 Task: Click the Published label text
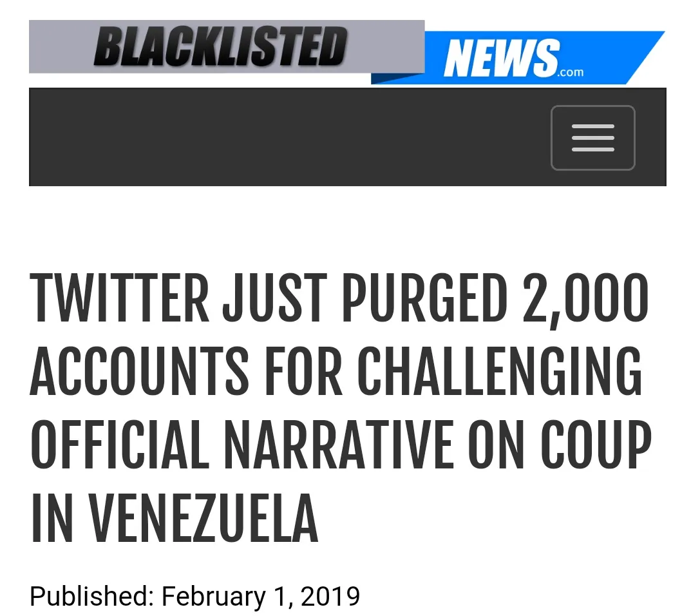pyautogui.click(x=91, y=596)
